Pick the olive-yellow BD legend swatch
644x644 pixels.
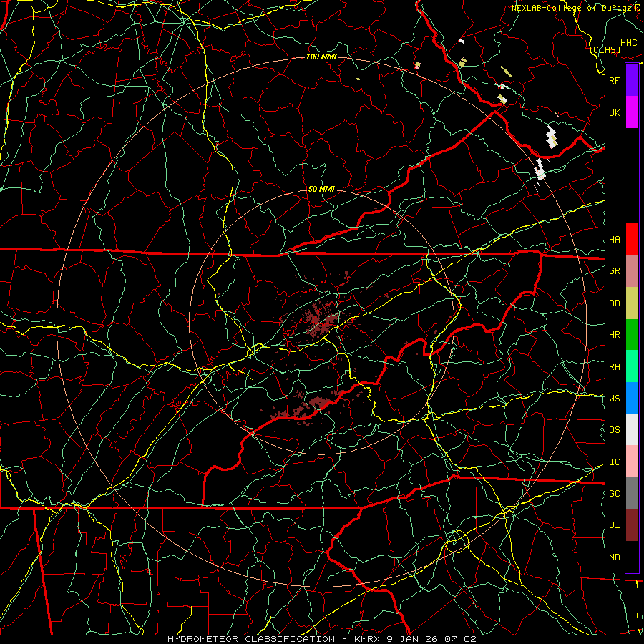coord(632,303)
